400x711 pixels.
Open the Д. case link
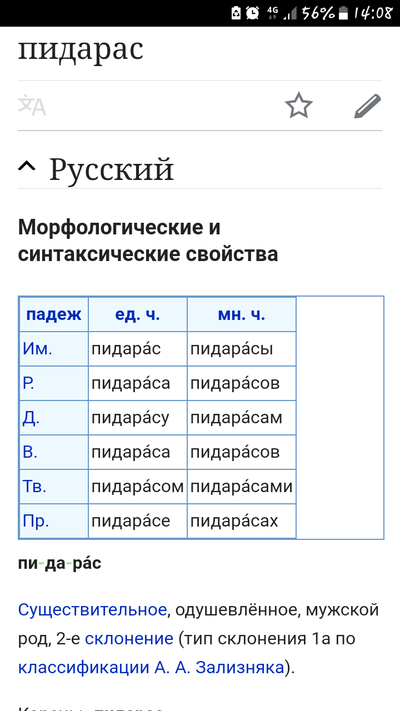(x=31, y=418)
